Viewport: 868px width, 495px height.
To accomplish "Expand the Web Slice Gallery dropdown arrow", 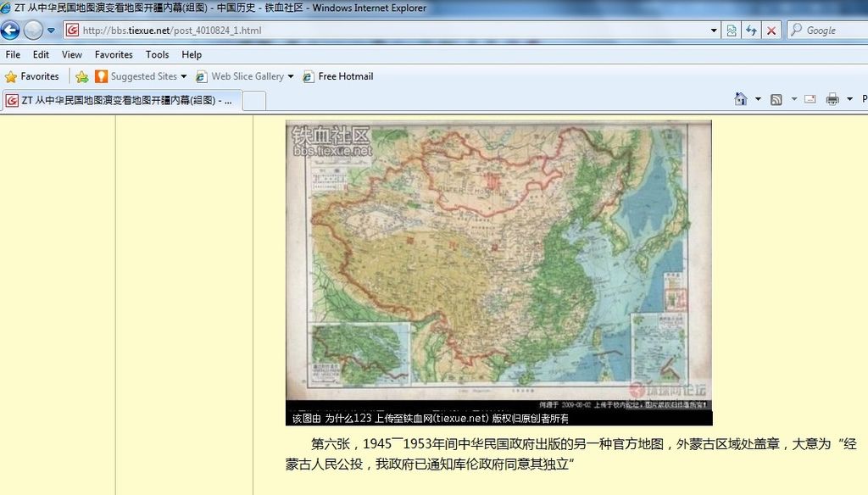I will pos(291,76).
